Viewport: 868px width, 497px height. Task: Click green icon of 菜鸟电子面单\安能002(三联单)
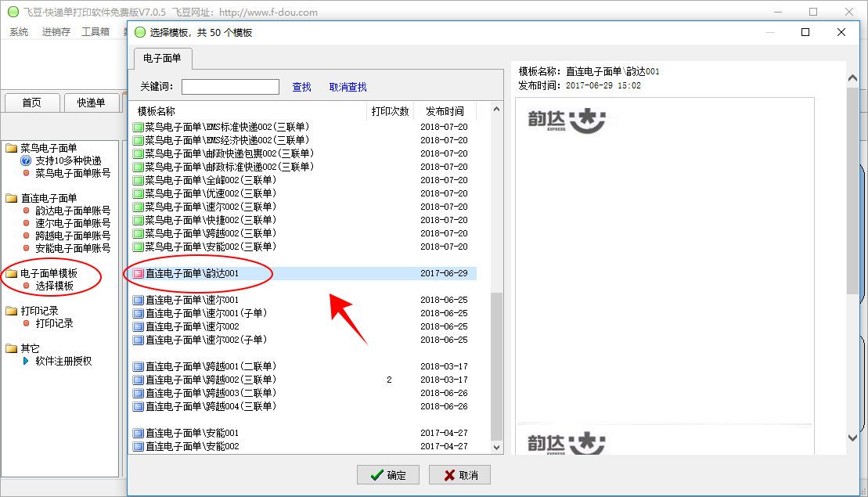(x=139, y=247)
